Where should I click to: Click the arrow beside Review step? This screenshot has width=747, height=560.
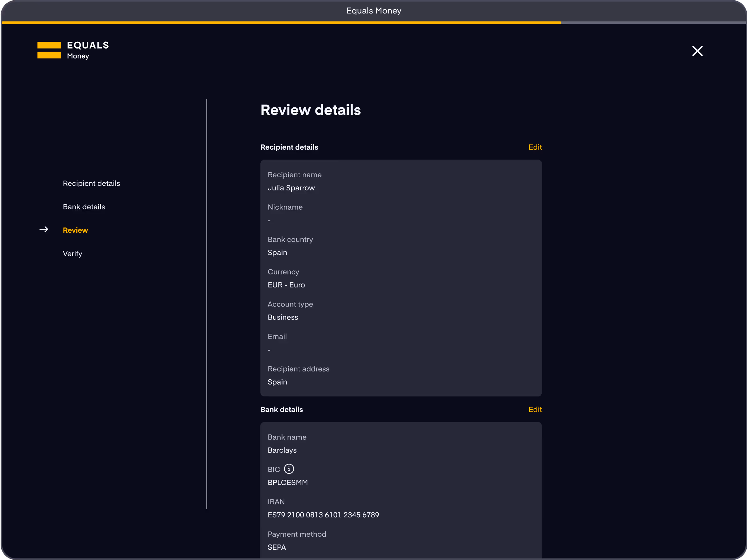click(44, 230)
